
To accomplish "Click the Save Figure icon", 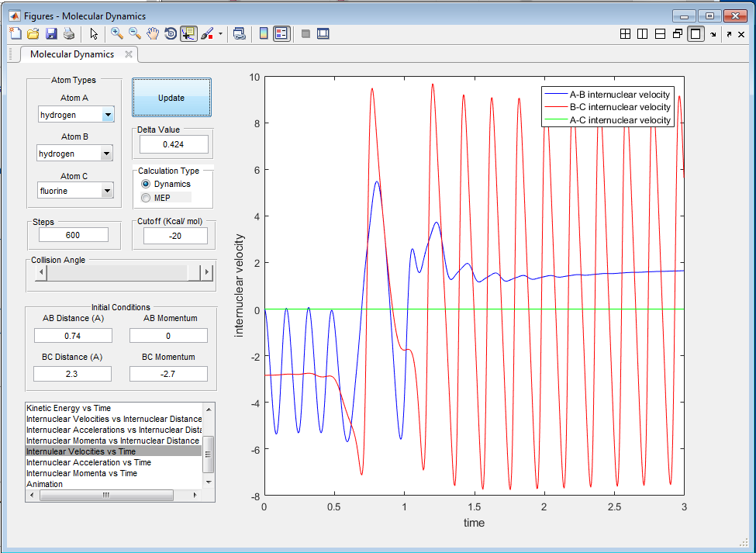I will (x=51, y=33).
